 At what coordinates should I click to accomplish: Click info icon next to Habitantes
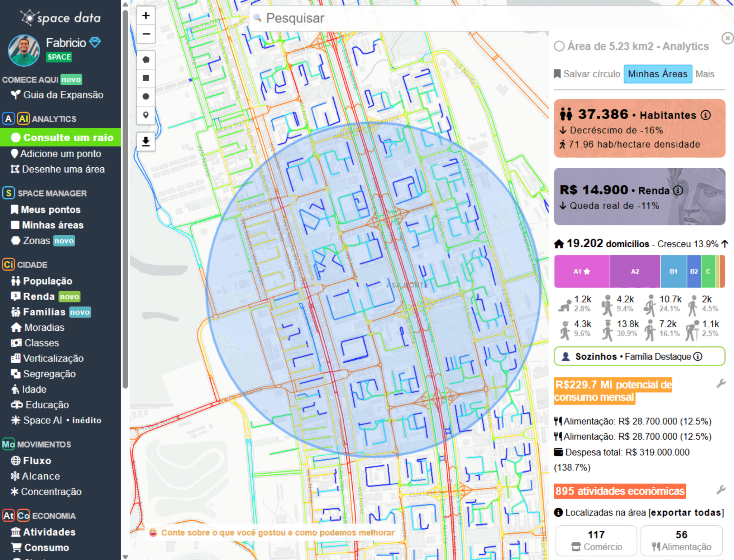(706, 115)
